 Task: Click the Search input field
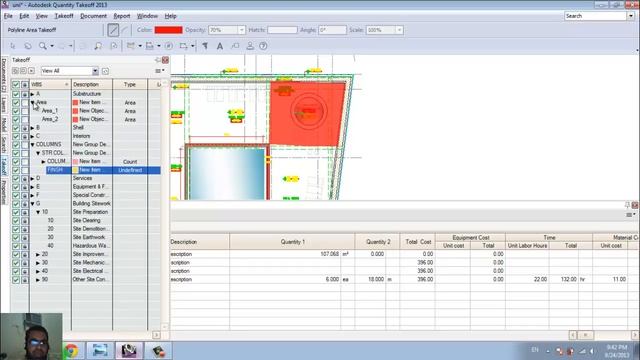click(x=596, y=16)
